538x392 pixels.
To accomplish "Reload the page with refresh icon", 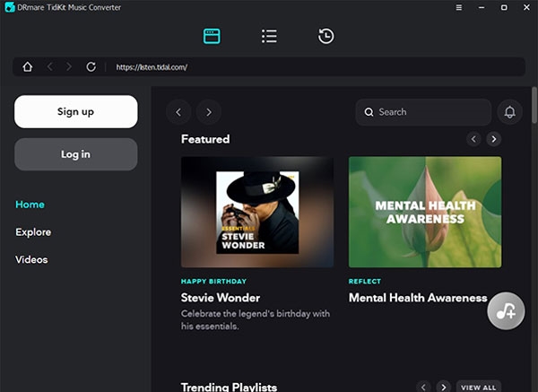I will pos(91,66).
